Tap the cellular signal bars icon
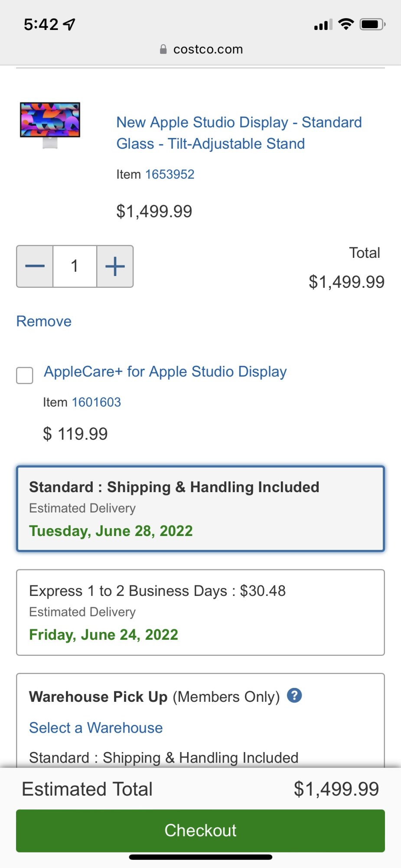The height and width of the screenshot is (868, 401). pos(323,25)
